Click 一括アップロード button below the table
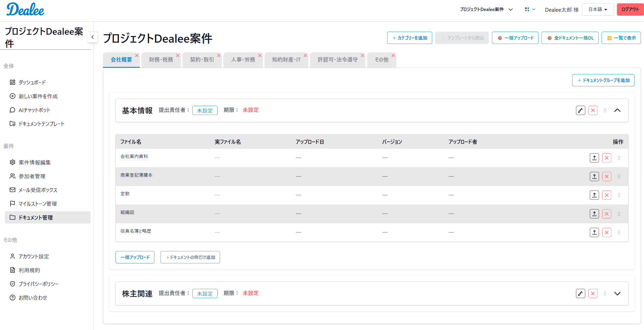Image resolution: width=644 pixels, height=330 pixels. [x=135, y=257]
